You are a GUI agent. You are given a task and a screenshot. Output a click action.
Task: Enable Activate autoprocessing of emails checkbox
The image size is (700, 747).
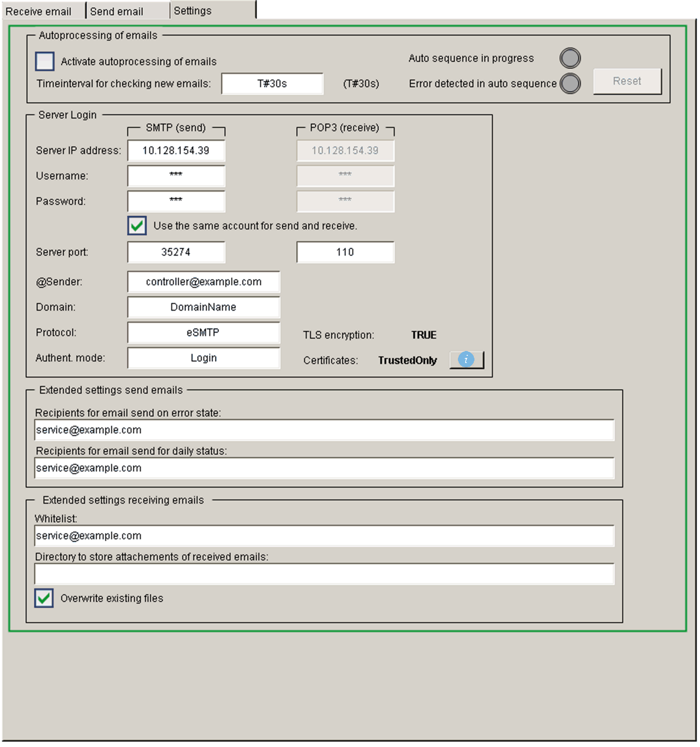pyautogui.click(x=45, y=61)
